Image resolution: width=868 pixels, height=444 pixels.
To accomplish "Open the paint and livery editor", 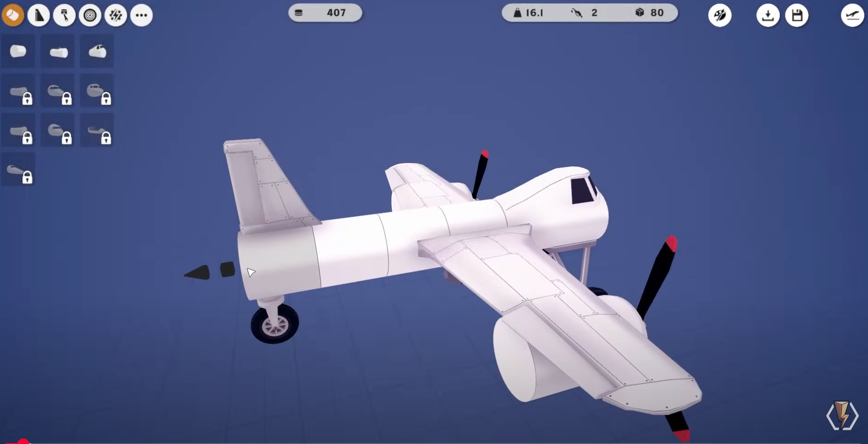I will tap(721, 15).
